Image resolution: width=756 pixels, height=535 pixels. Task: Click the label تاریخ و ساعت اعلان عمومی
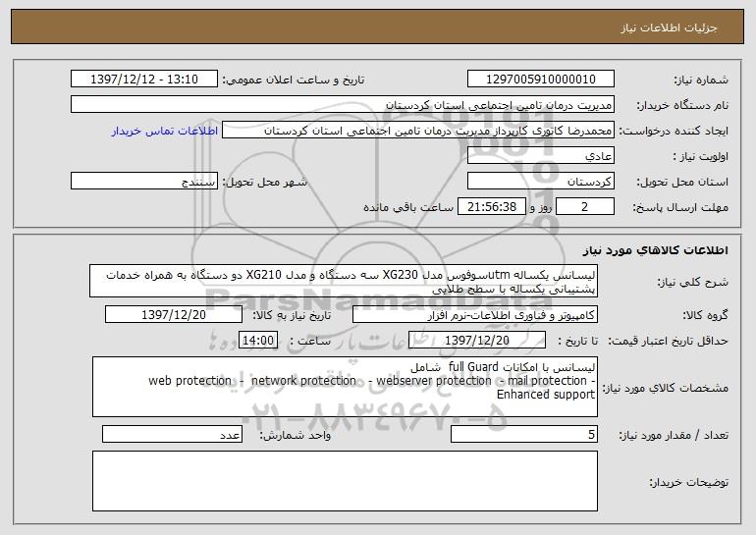(294, 80)
